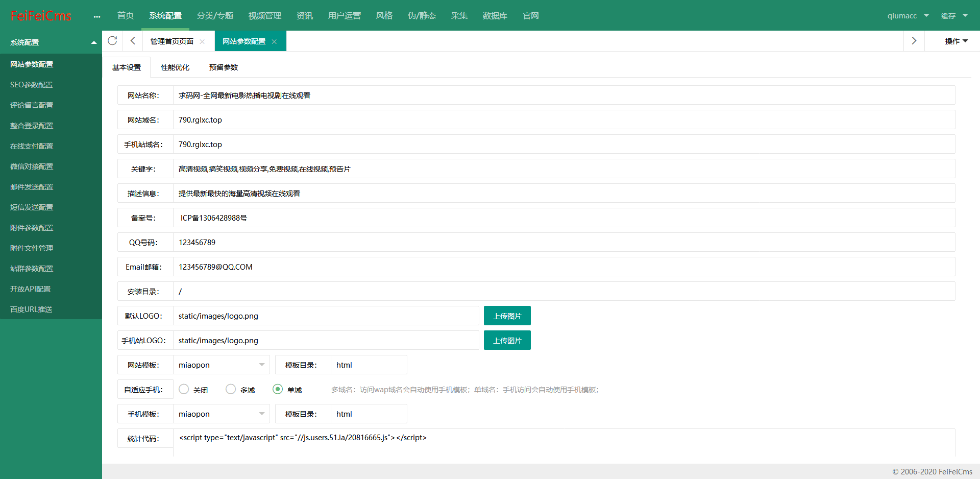Click 上传图片 button for 默认LOGO
980x479 pixels.
(507, 316)
